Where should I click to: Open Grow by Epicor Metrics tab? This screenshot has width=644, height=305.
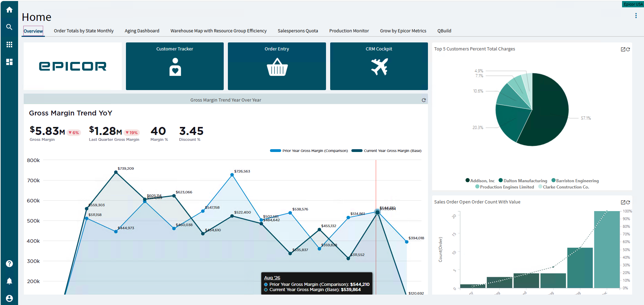click(403, 31)
